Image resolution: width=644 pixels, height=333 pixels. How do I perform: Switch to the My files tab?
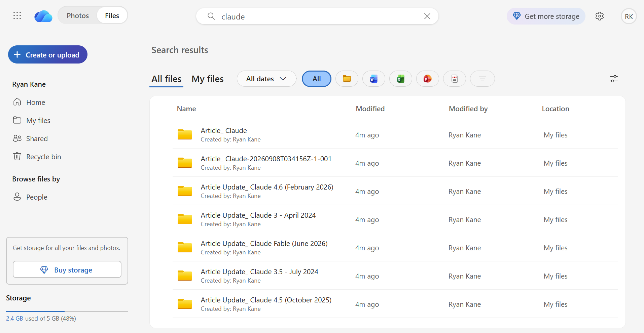pos(208,79)
